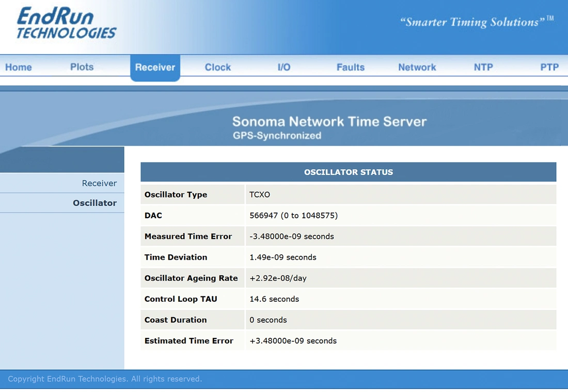Select the DAC value 566947 (0 to 1048575)
Screen dimensions: 568x392
pos(293,216)
